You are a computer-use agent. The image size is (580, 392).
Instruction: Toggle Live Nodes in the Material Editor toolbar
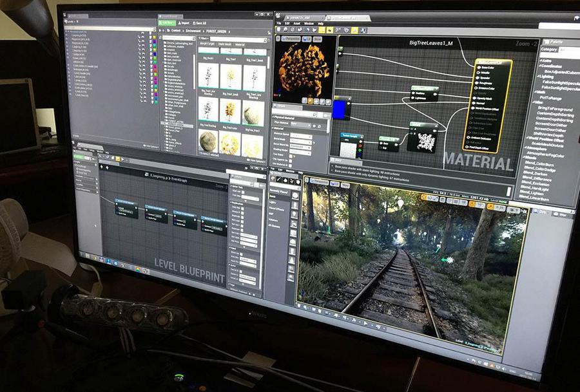point(338,30)
